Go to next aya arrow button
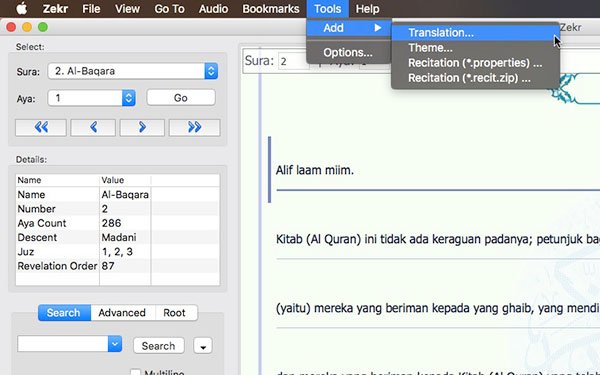This screenshot has width=600, height=375. coord(142,127)
